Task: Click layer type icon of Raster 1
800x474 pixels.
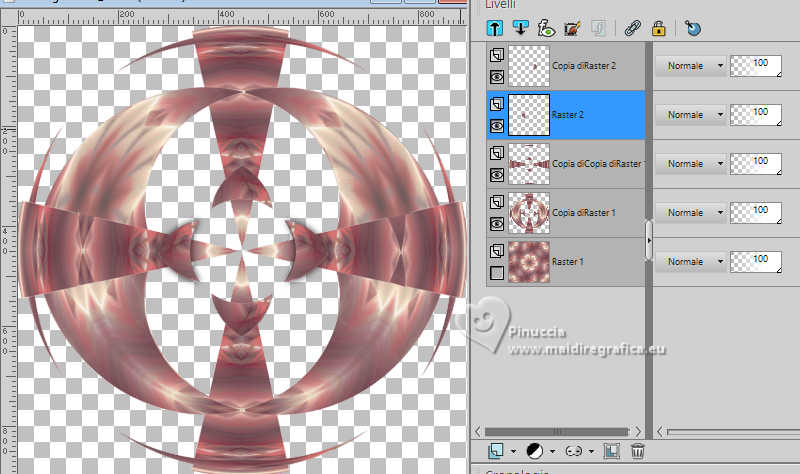Action: click(x=497, y=251)
